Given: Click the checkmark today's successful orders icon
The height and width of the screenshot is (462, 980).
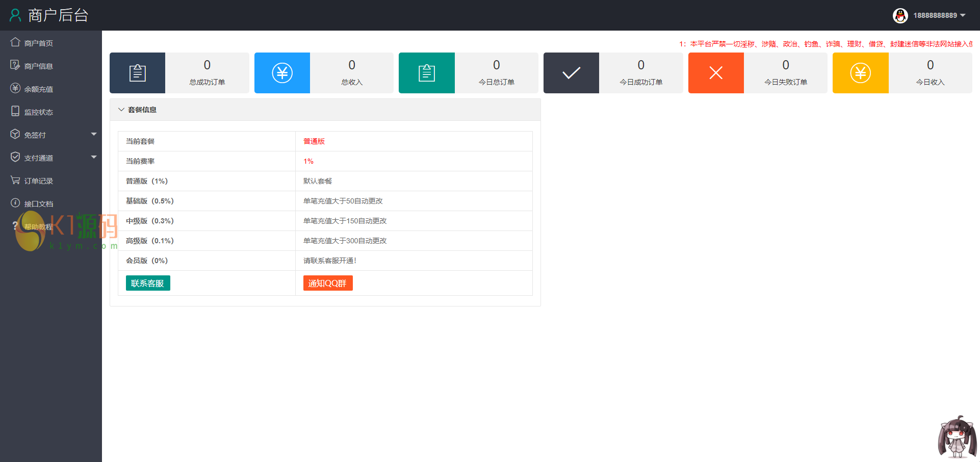Looking at the screenshot, I should click(571, 73).
